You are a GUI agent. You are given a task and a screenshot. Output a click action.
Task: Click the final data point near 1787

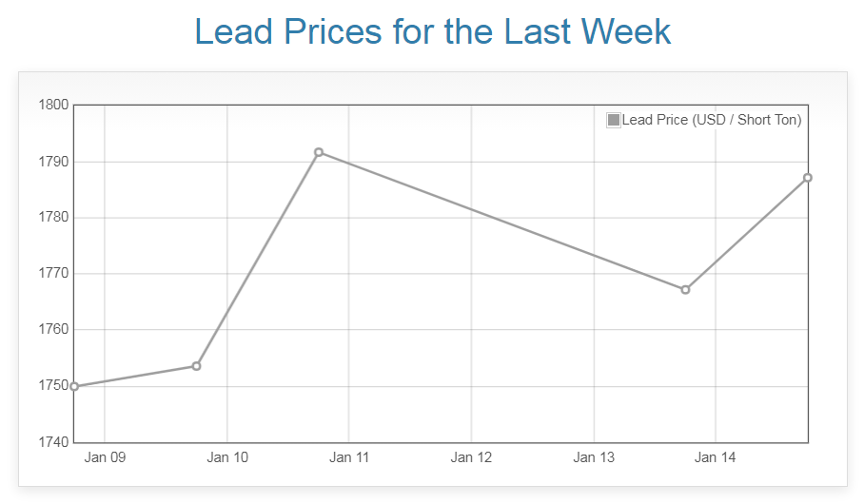807,178
